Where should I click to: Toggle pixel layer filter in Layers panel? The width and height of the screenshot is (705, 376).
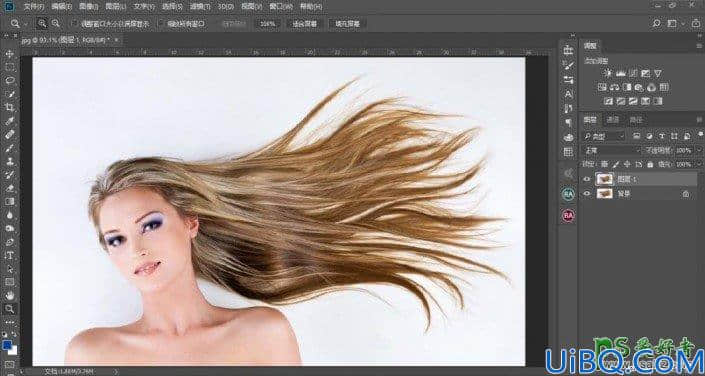[x=637, y=136]
